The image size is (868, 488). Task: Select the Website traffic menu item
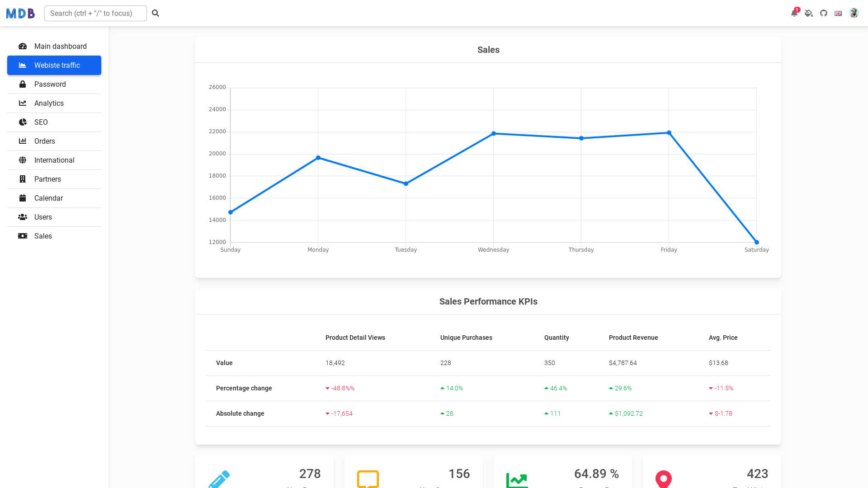(54, 65)
